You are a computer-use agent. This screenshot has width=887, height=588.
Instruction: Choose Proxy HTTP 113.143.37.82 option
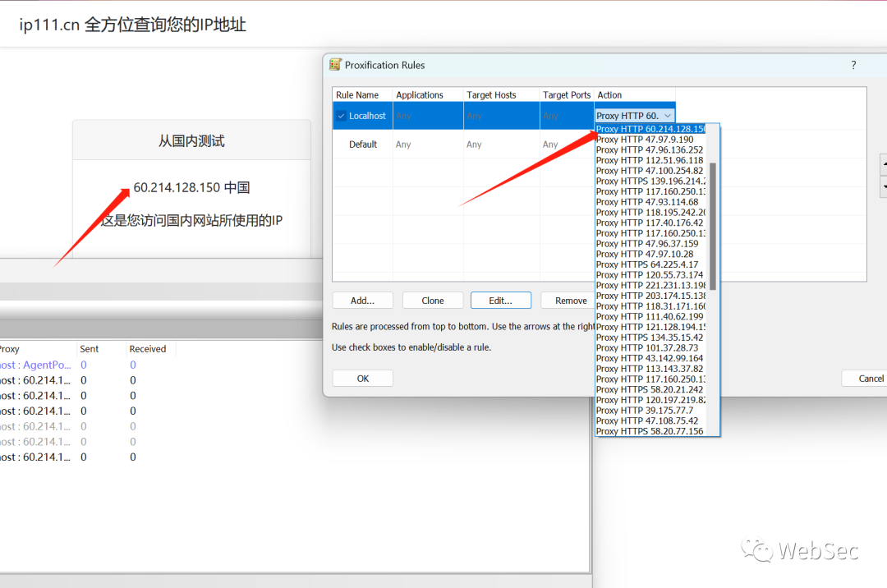coord(650,369)
